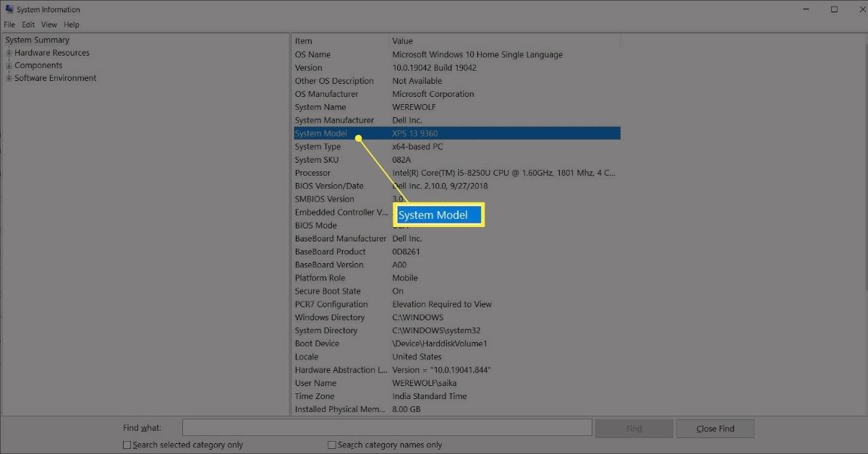
Task: Enable Search category names only checkbox
Action: point(332,445)
